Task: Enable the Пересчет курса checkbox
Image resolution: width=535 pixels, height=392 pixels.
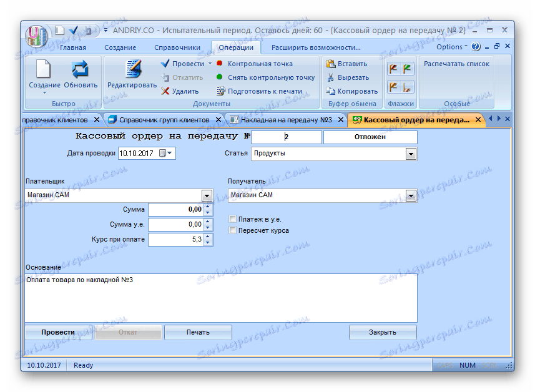Action: (233, 230)
